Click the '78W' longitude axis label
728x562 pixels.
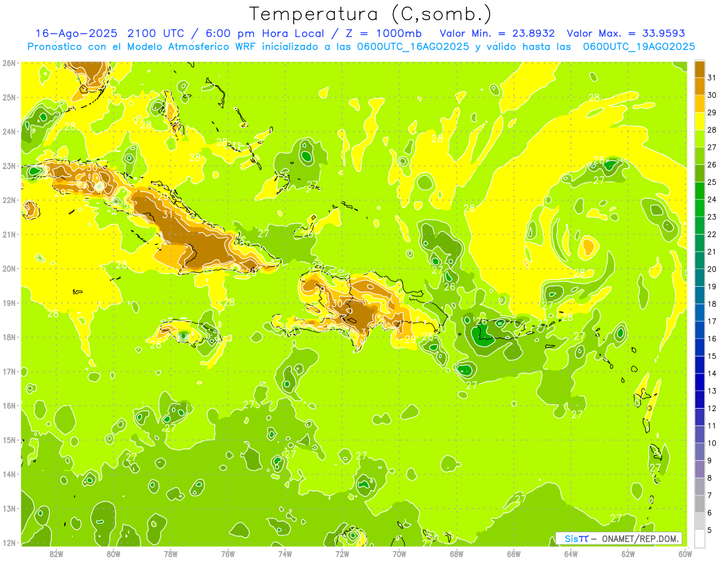(170, 554)
